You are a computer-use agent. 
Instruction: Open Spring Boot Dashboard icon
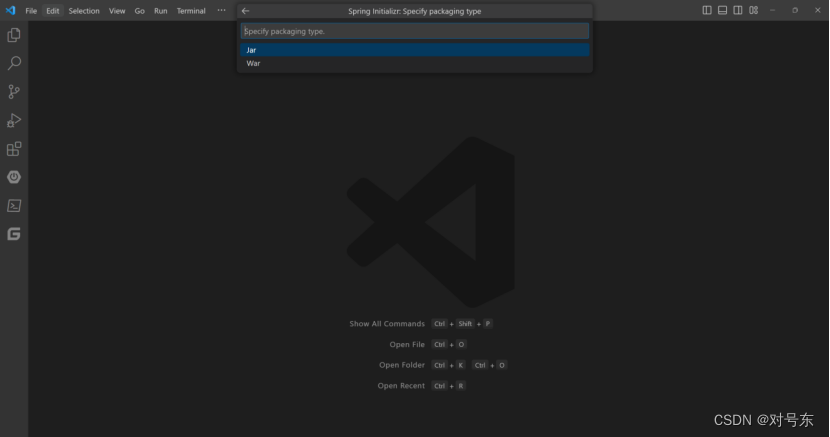[x=14, y=177]
